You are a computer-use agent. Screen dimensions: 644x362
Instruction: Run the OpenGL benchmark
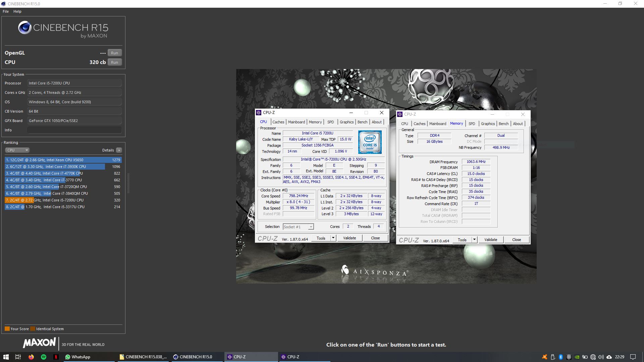(114, 53)
